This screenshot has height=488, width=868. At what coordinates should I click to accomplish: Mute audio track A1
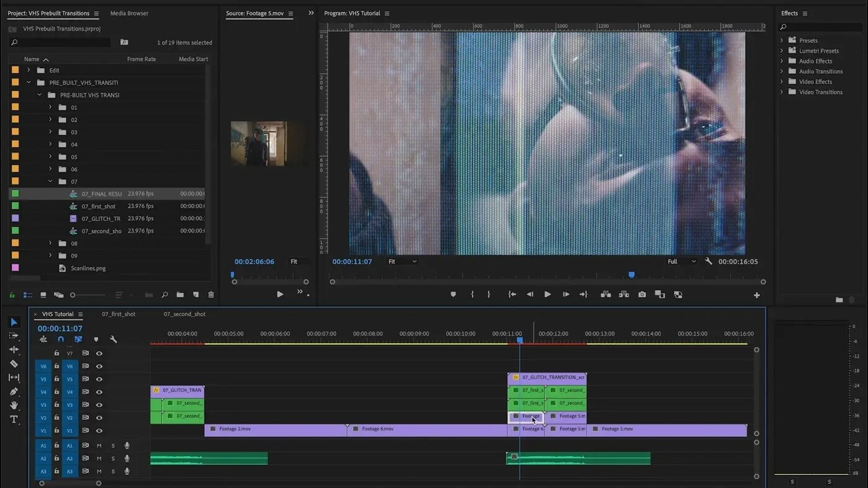pos(99,445)
